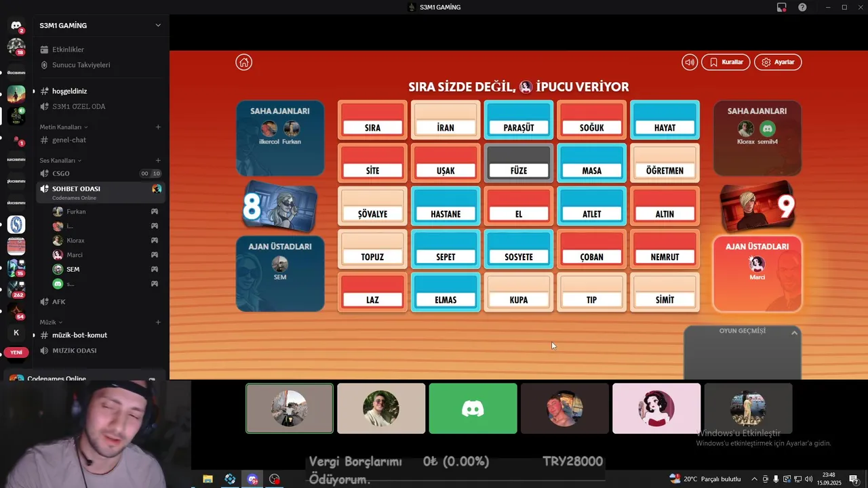Click the KUPA card
The image size is (868, 488).
[x=519, y=292]
